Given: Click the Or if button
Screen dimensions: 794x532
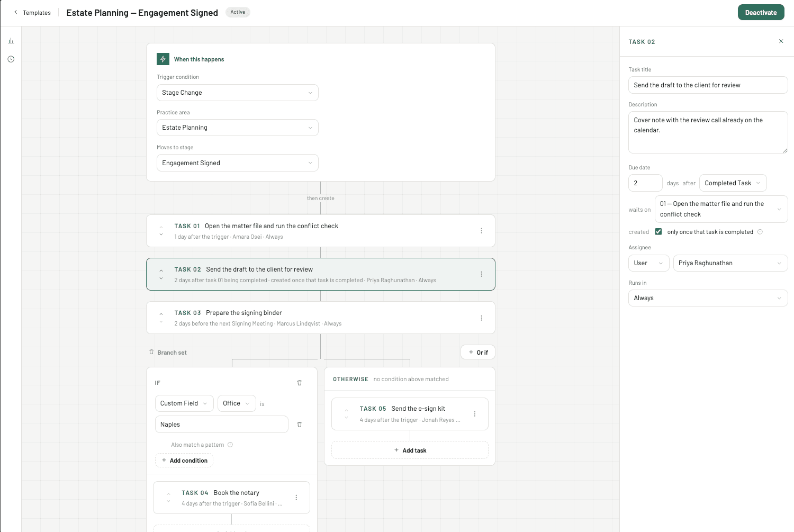Looking at the screenshot, I should tap(478, 353).
